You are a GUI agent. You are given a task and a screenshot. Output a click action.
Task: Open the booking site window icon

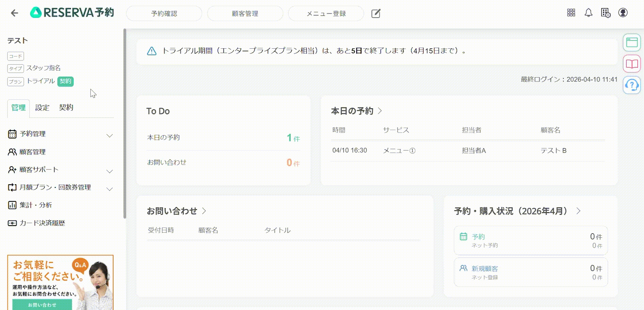pos(632,43)
